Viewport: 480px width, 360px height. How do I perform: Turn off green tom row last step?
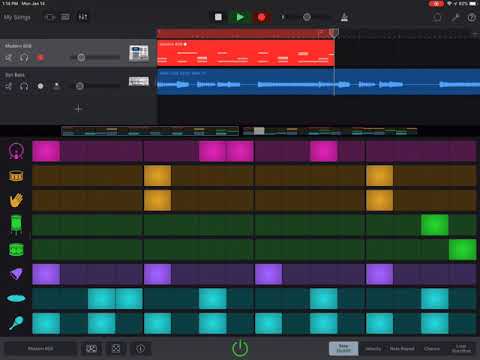(x=462, y=250)
